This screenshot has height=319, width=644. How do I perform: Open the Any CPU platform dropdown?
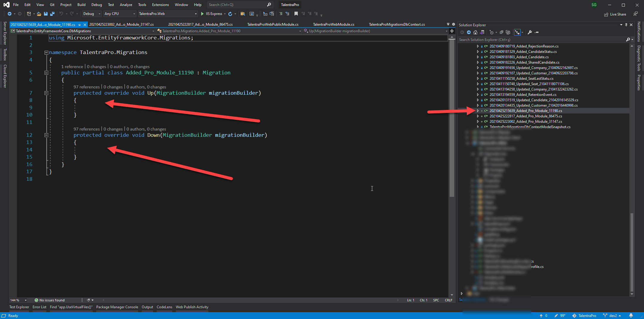click(x=120, y=14)
